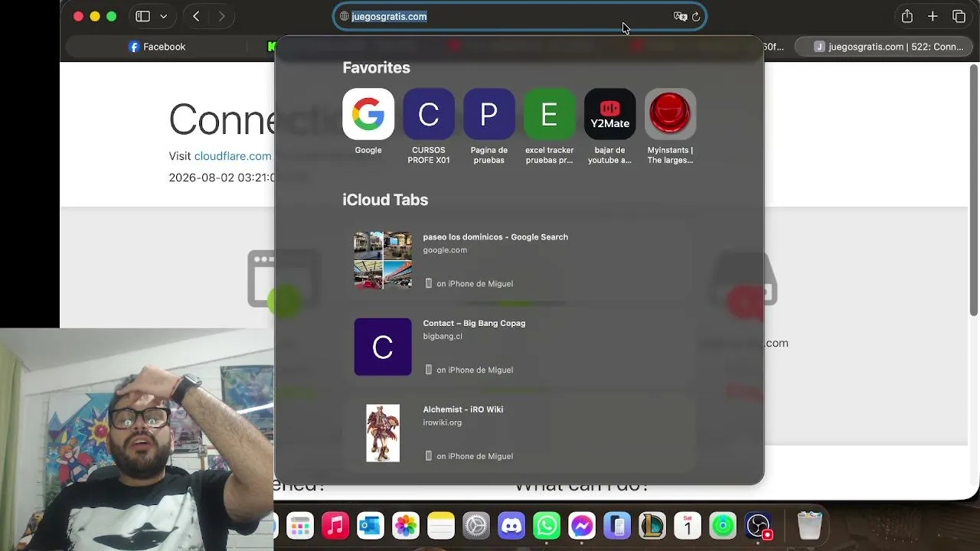
Task: Toggle the Safari sidebar button
Action: click(142, 16)
